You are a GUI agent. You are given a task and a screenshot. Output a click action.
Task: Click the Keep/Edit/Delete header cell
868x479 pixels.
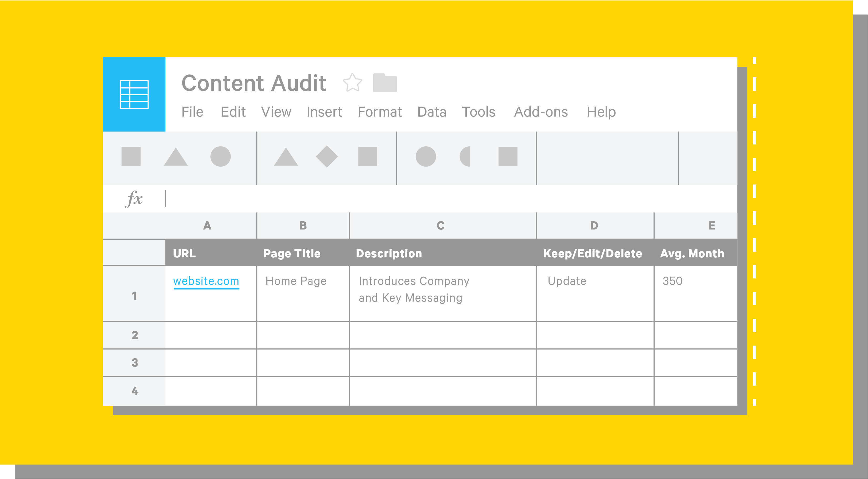(595, 253)
